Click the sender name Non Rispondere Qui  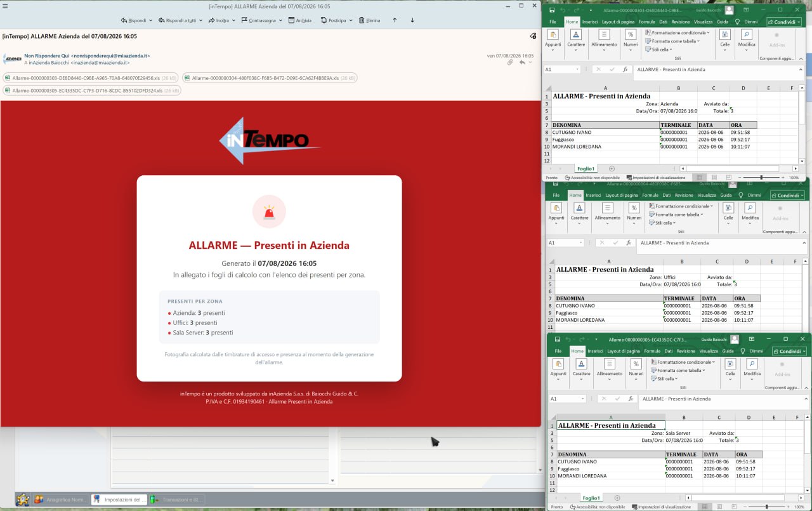point(47,56)
